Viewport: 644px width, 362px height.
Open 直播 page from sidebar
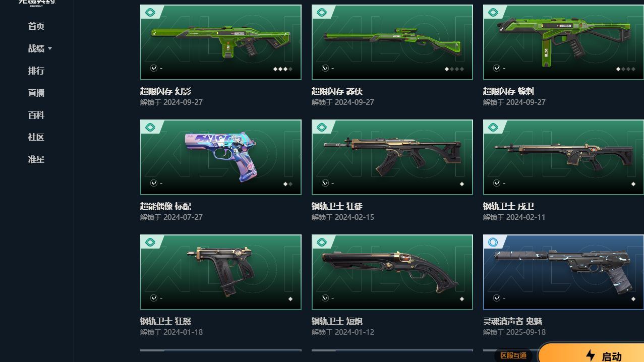pos(36,93)
